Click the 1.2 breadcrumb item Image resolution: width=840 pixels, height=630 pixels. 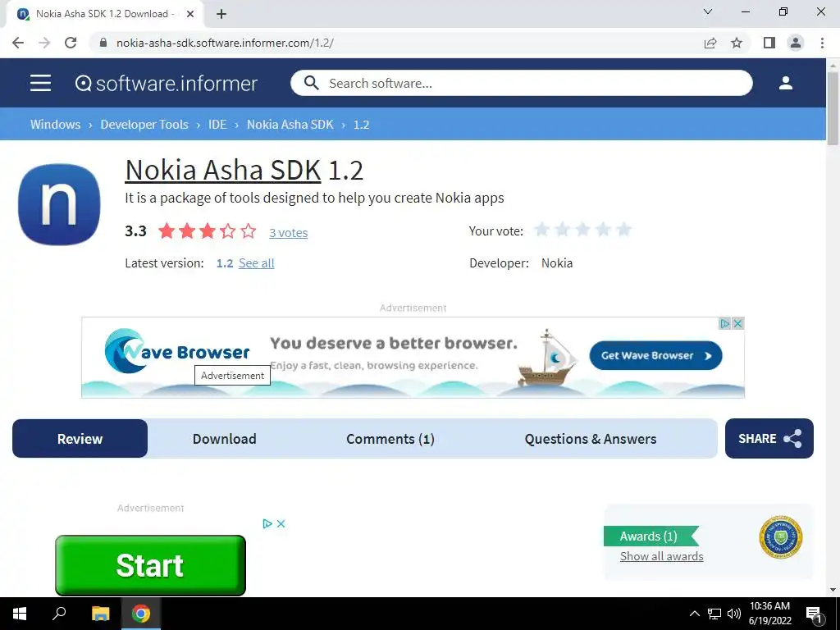(361, 125)
